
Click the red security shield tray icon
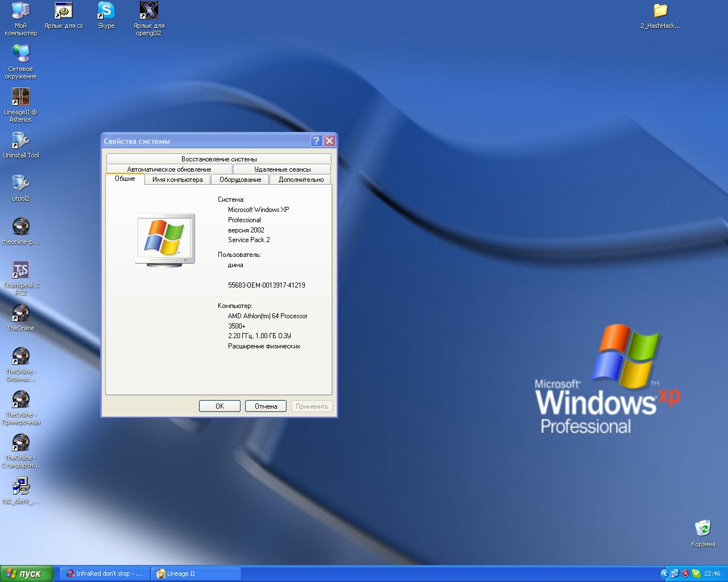tap(685, 573)
